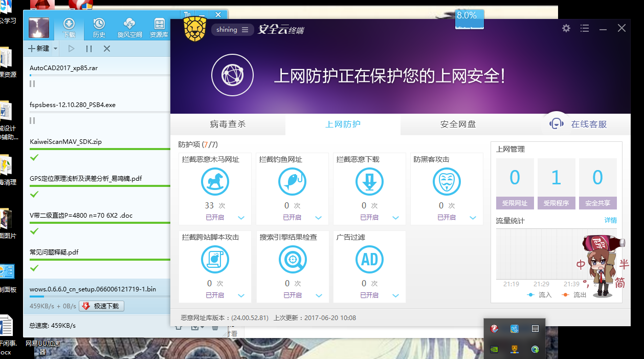Expand chevron under 广告过滤
Image resolution: width=644 pixels, height=359 pixels.
pos(396,295)
